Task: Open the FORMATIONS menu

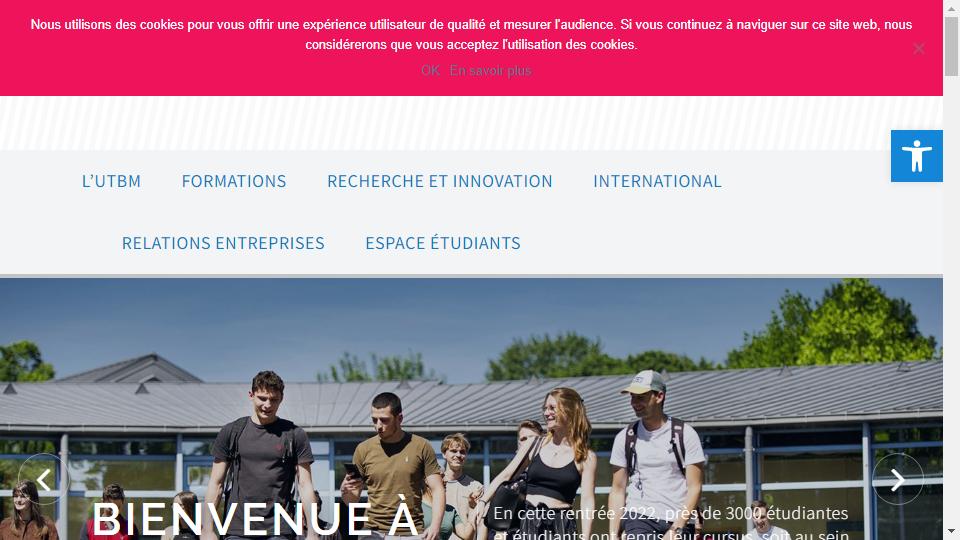Action: point(234,181)
